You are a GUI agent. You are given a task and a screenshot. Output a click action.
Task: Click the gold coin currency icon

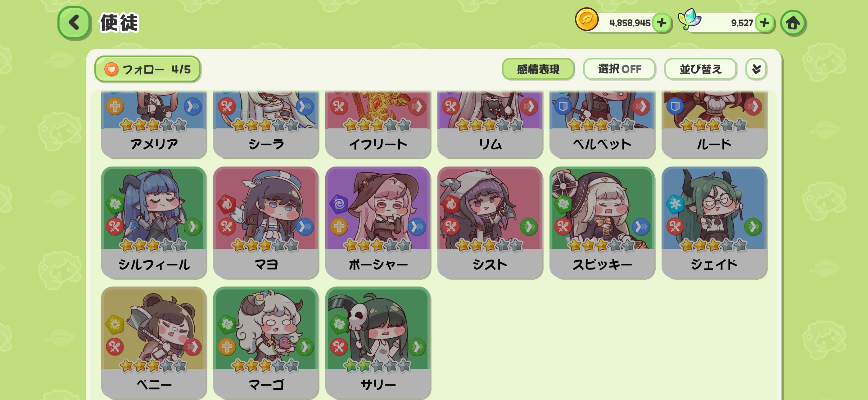click(587, 19)
